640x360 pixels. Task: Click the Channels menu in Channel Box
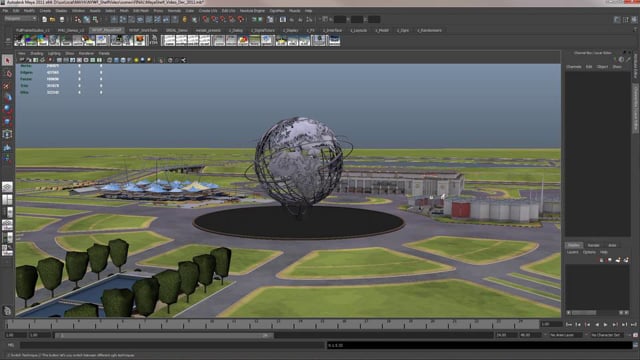tap(573, 67)
